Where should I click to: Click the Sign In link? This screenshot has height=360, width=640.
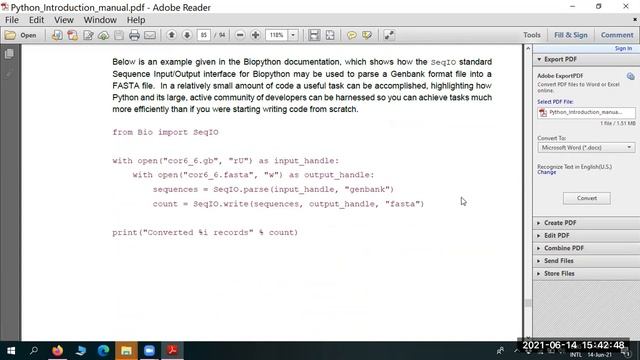[623, 49]
